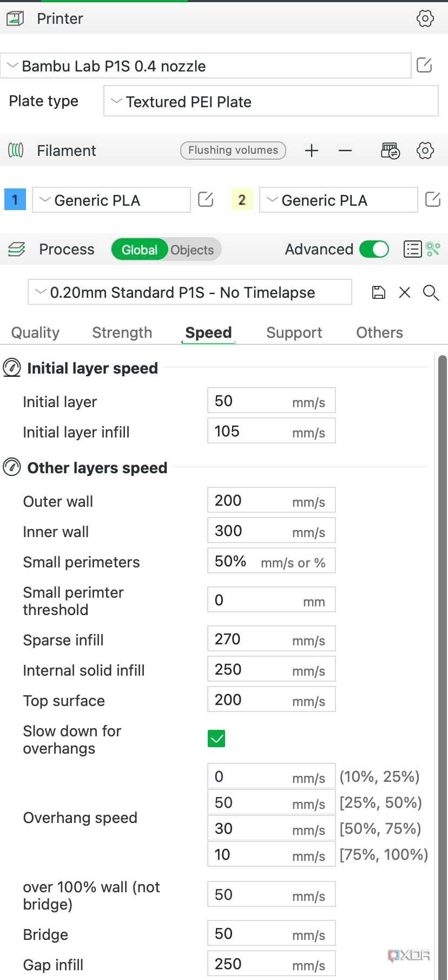Open the 0.20mm Standard process preset dropdown
Screen dimensions: 448x980
(x=190, y=292)
